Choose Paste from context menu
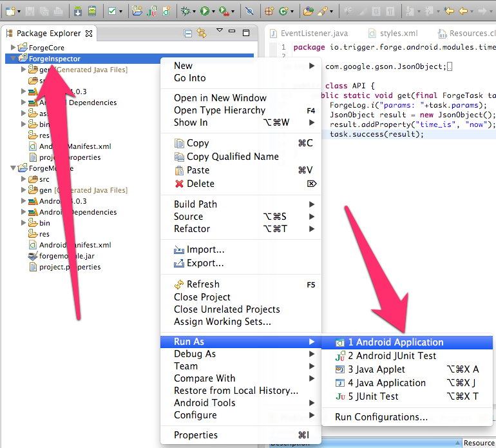The image size is (496, 448). (241, 170)
